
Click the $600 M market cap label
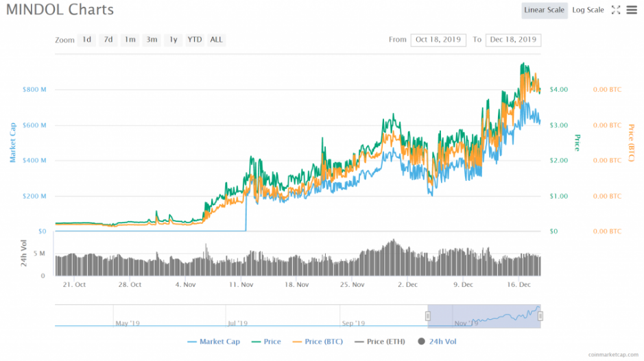(x=34, y=125)
